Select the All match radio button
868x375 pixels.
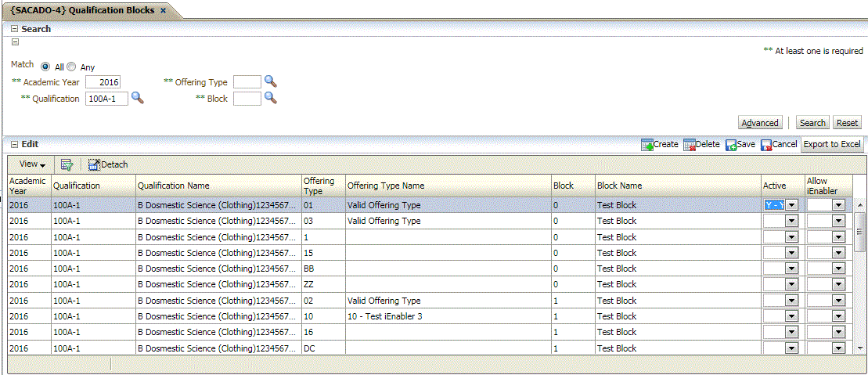pyautogui.click(x=46, y=67)
